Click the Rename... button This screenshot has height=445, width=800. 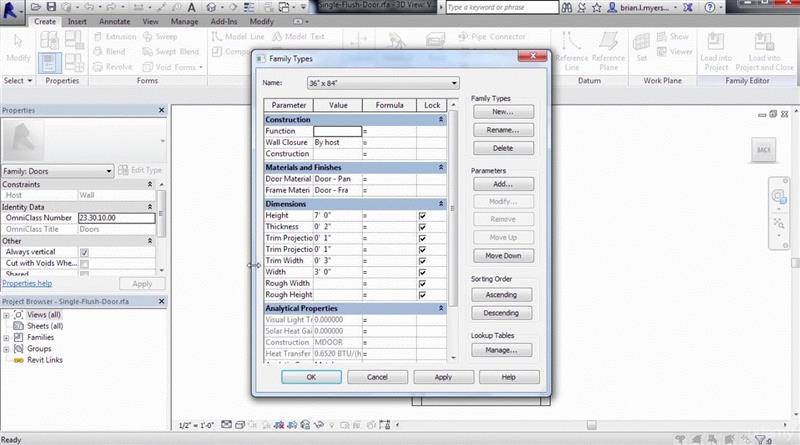click(503, 130)
